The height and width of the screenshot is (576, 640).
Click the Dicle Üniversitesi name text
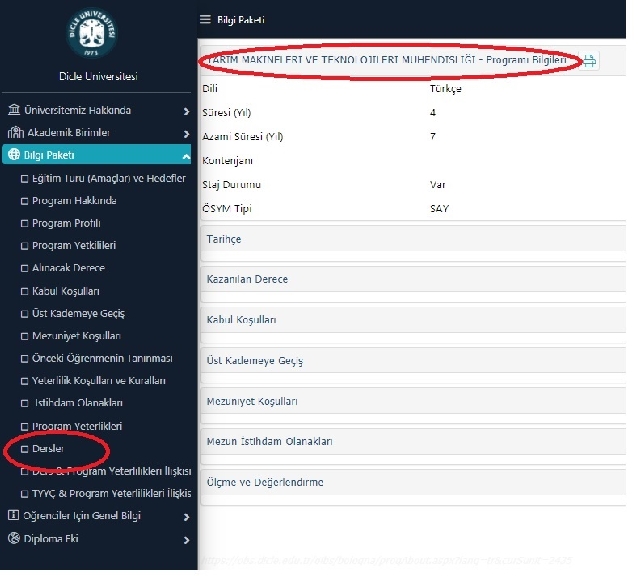click(x=98, y=76)
